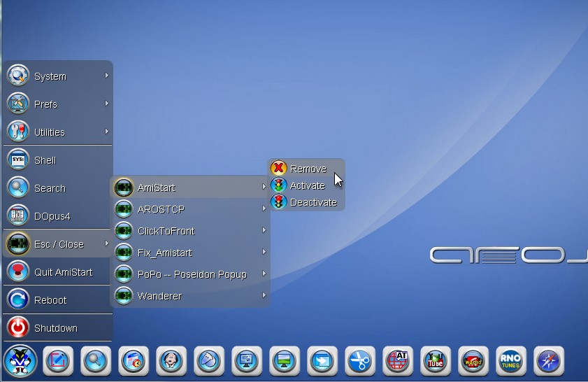The width and height of the screenshot is (588, 382).
Task: Launch the YouTube dock icon
Action: [436, 361]
